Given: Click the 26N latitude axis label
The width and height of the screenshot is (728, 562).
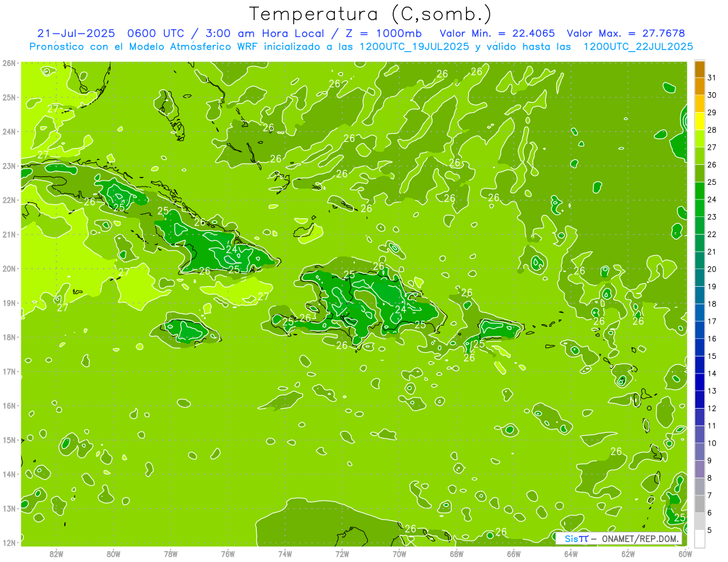Looking at the screenshot, I should pos(10,63).
